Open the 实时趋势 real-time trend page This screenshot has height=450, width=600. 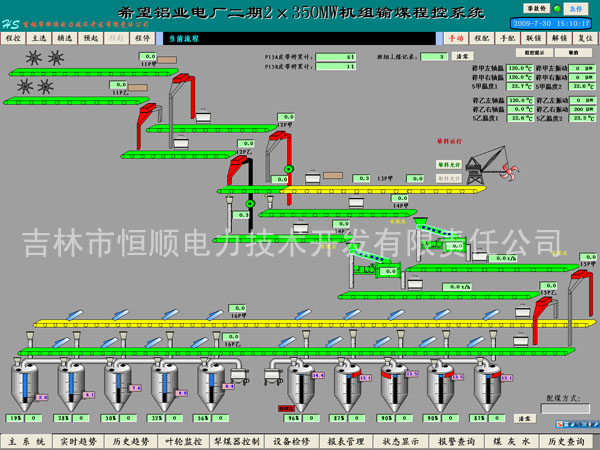coord(77,441)
